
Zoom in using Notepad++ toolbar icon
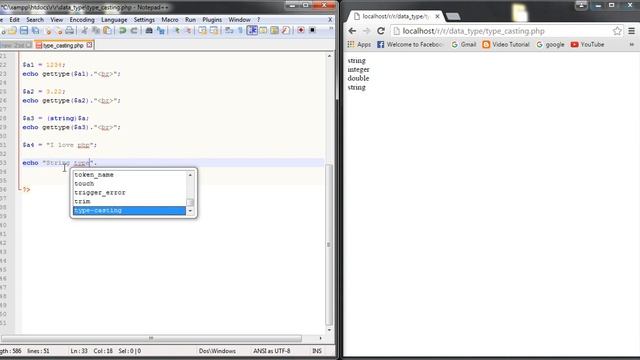tap(177, 31)
